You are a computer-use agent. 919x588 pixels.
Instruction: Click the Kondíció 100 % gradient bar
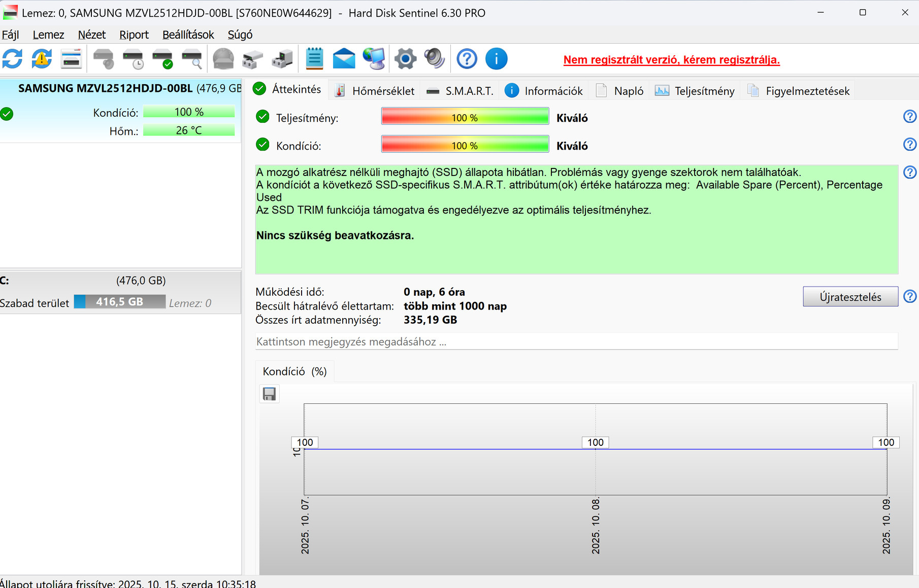pos(465,145)
